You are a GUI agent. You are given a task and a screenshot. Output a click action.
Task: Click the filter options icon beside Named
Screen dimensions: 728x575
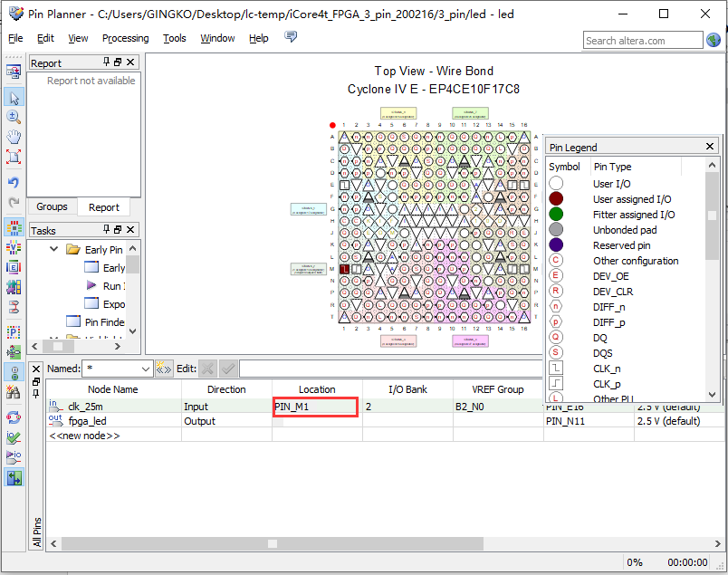[x=164, y=369]
